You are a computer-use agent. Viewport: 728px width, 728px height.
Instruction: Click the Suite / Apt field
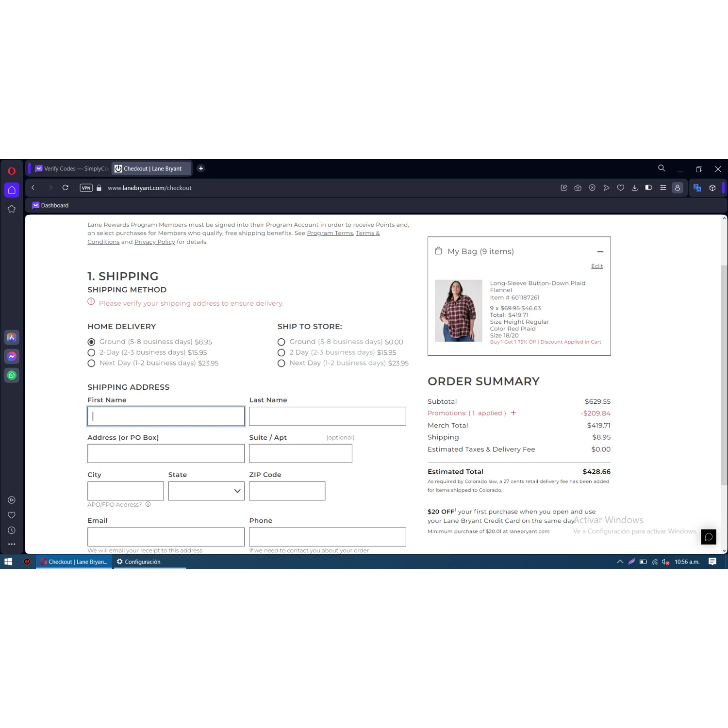pyautogui.click(x=300, y=453)
